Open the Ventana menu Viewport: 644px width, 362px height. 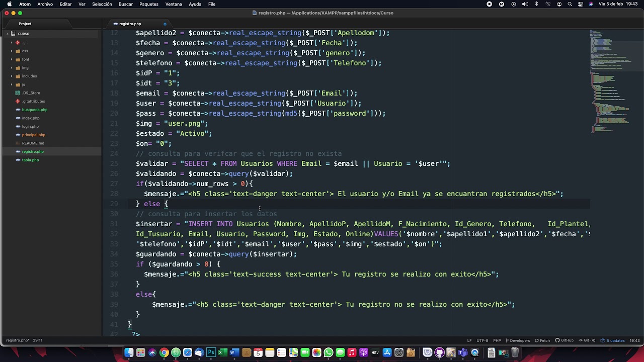coord(174,4)
